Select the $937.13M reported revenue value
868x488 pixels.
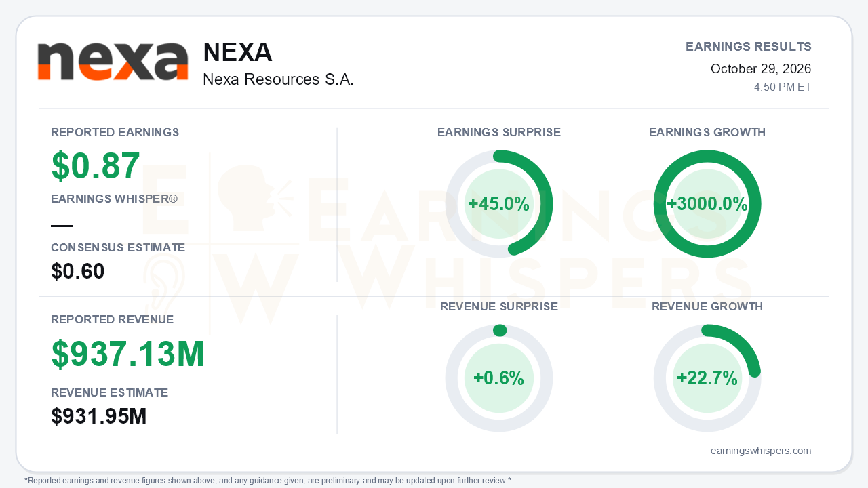tap(128, 354)
